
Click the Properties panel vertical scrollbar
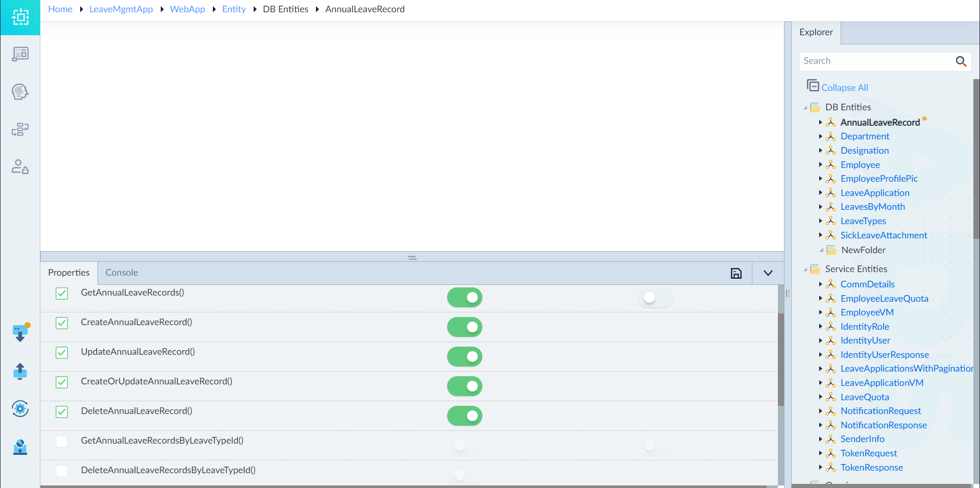point(781,360)
